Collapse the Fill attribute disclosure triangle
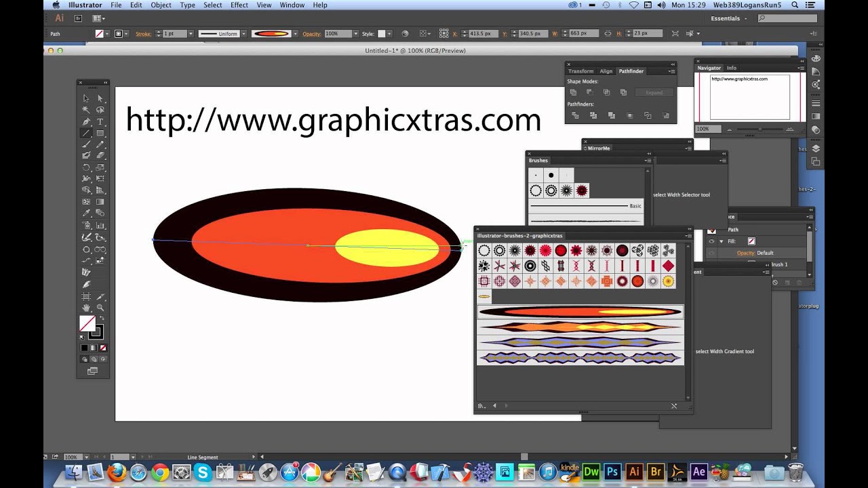868x488 pixels. coord(722,241)
